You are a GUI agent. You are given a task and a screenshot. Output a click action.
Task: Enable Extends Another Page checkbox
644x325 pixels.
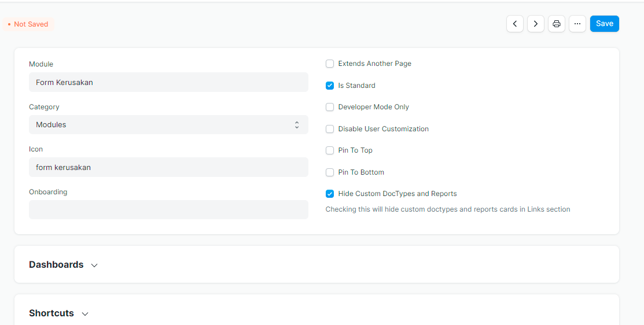click(329, 64)
